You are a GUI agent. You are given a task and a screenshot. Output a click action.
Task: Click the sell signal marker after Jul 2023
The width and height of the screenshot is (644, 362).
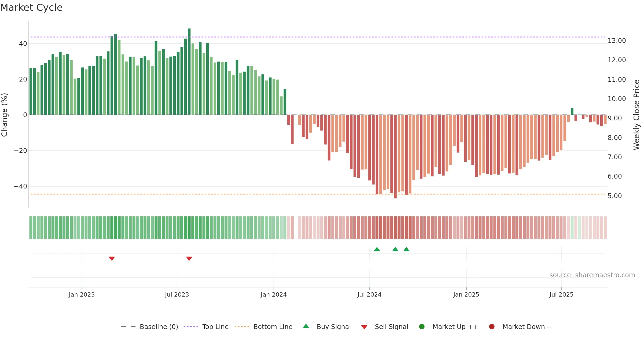[x=189, y=258]
